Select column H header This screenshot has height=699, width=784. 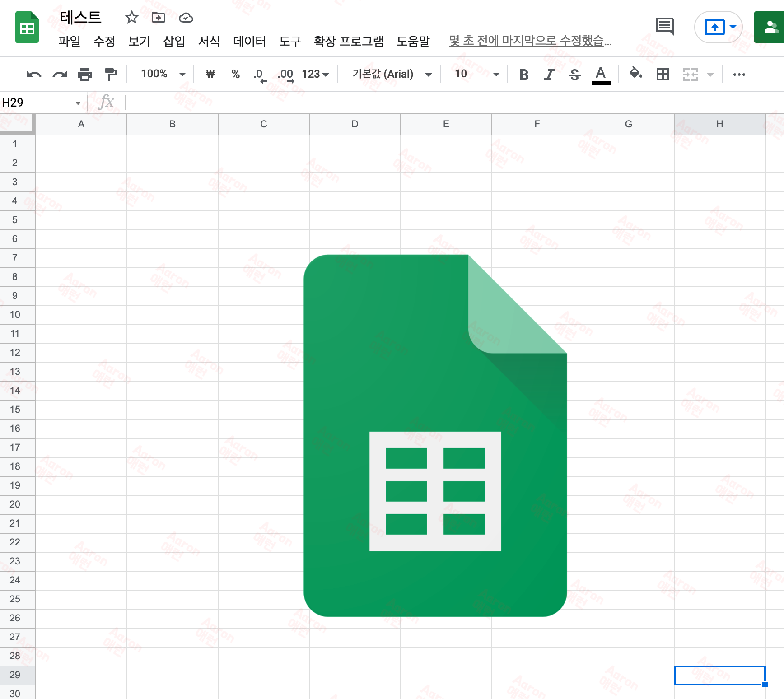(720, 124)
